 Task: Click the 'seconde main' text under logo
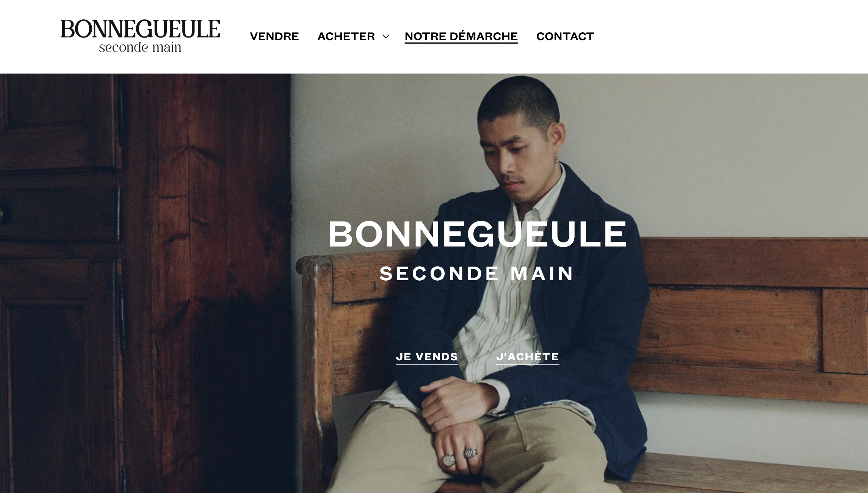pyautogui.click(x=140, y=47)
